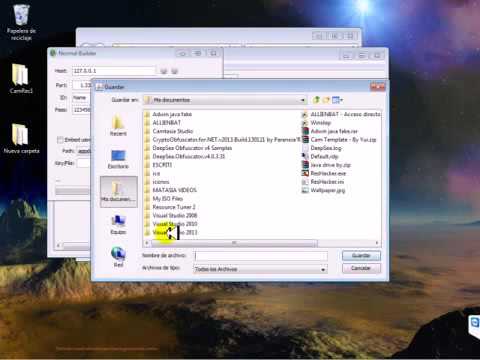The height and width of the screenshot is (360, 480).
Task: Select the ALIENBAT folder
Action: pos(166,123)
